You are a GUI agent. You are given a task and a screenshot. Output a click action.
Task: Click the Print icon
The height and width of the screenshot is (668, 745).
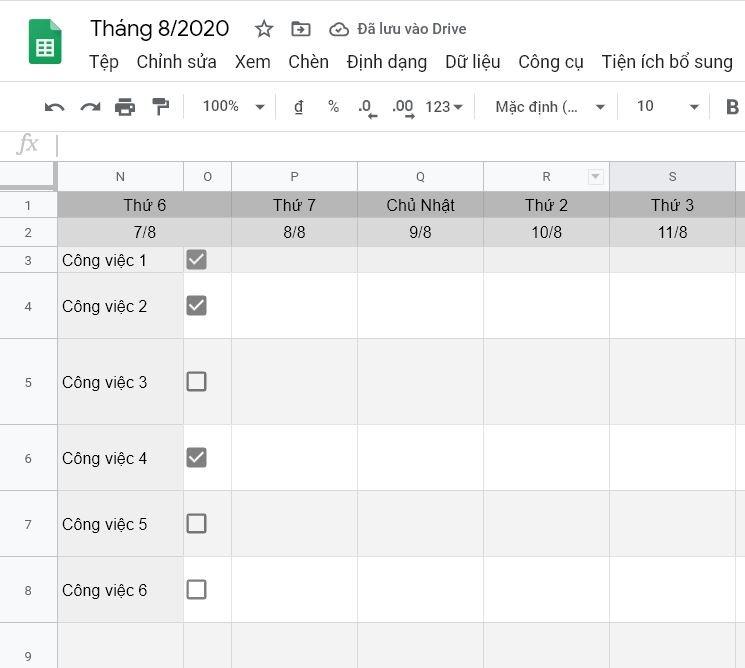click(125, 106)
